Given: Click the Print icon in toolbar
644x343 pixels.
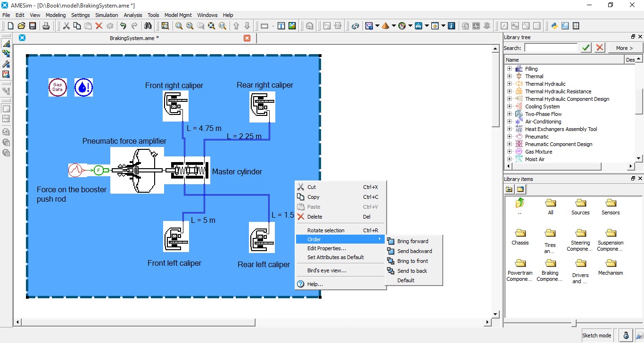Looking at the screenshot, I should pos(46,26).
